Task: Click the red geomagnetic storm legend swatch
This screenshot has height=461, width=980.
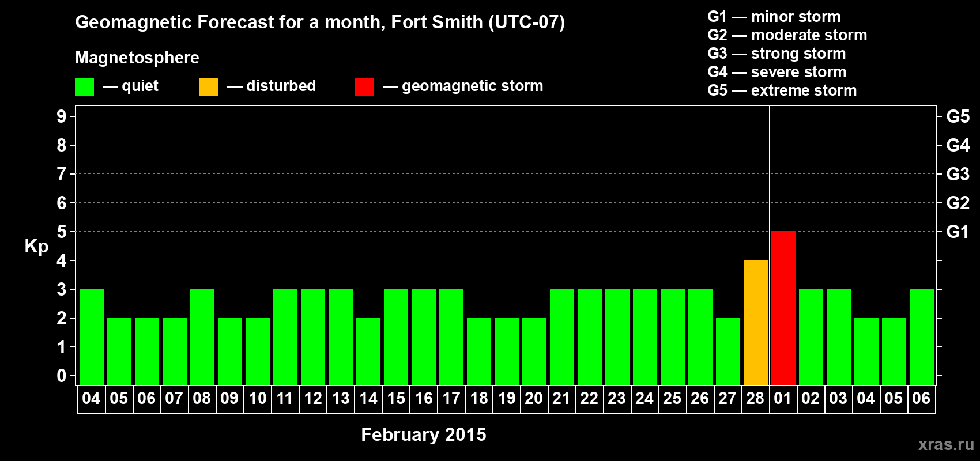Action: [x=364, y=87]
